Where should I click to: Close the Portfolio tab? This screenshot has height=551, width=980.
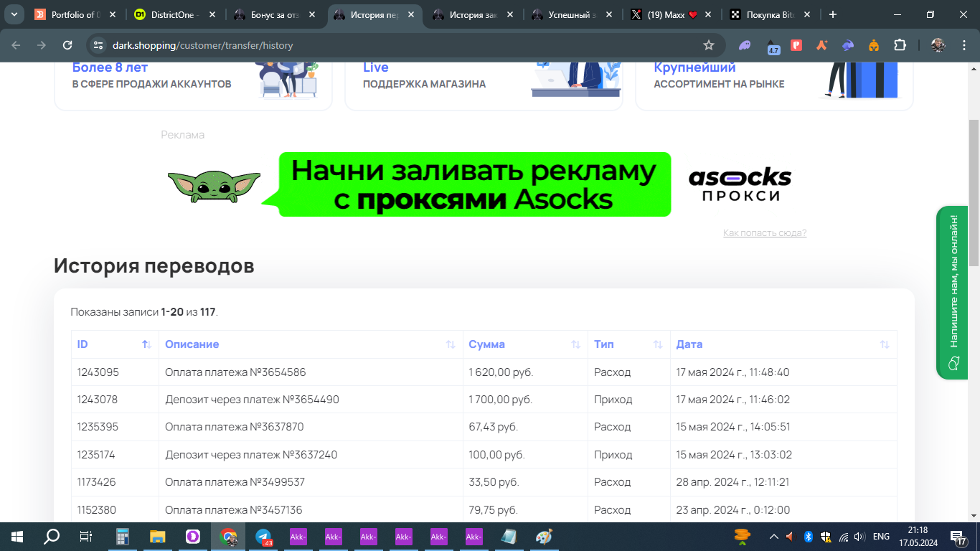pyautogui.click(x=113, y=14)
